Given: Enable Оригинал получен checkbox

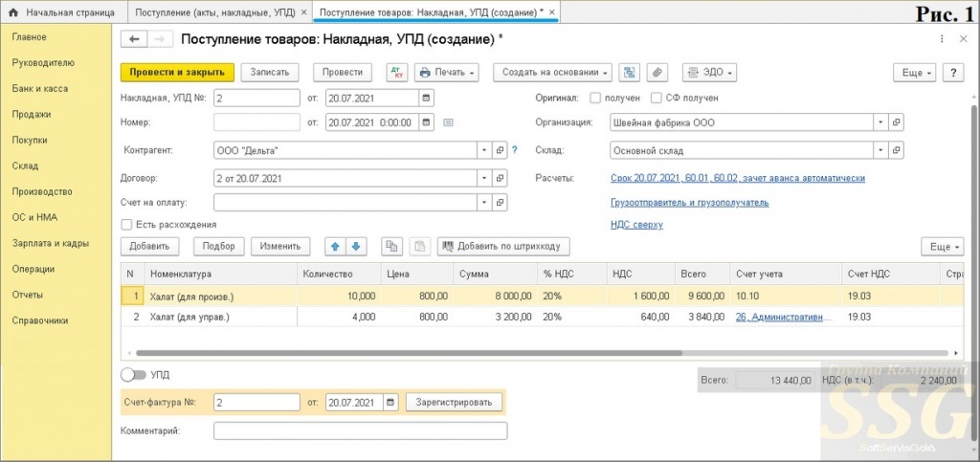Looking at the screenshot, I should pos(595,98).
